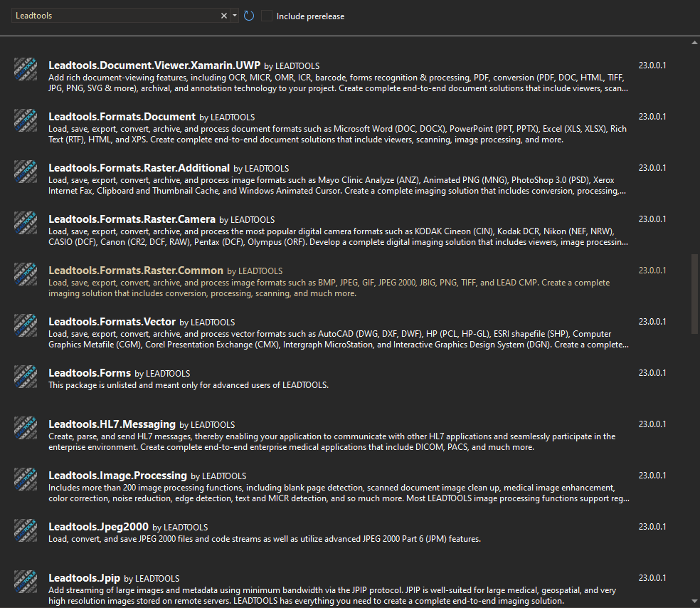Clear the search box with the X
The image size is (700, 608).
(x=223, y=16)
